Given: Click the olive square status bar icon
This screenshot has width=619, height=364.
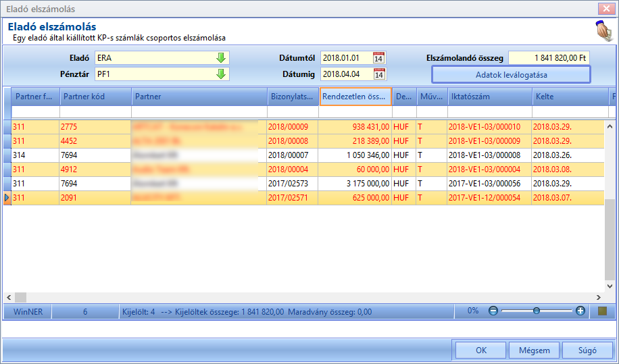Looking at the screenshot, I should tap(602, 311).
